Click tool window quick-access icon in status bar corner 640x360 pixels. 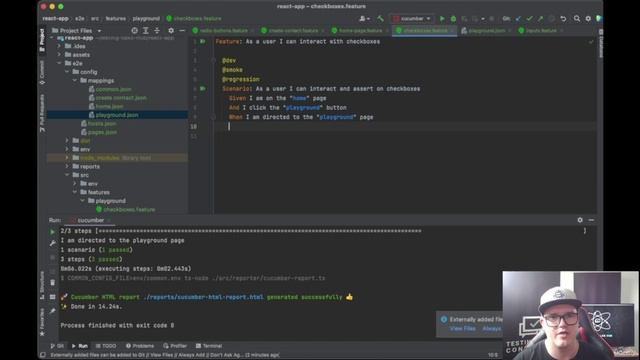pos(42,355)
